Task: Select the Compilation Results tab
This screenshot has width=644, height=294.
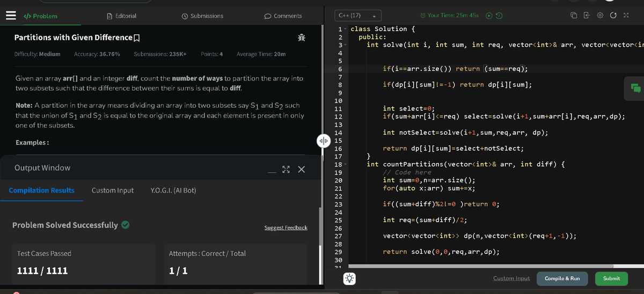Action: click(x=42, y=190)
